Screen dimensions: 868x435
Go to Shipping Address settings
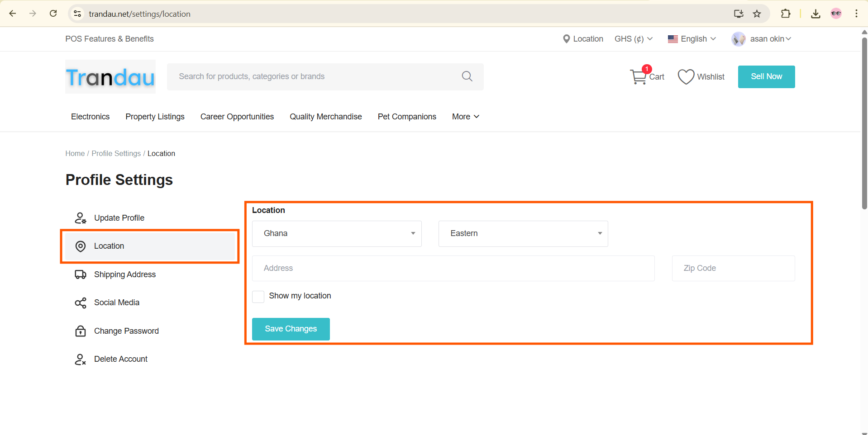124,274
